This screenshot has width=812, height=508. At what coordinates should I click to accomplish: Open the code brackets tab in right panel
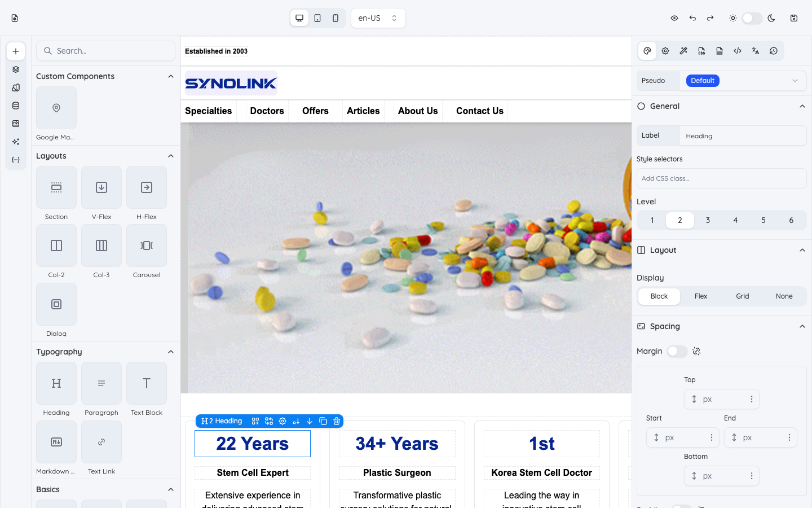tap(738, 51)
